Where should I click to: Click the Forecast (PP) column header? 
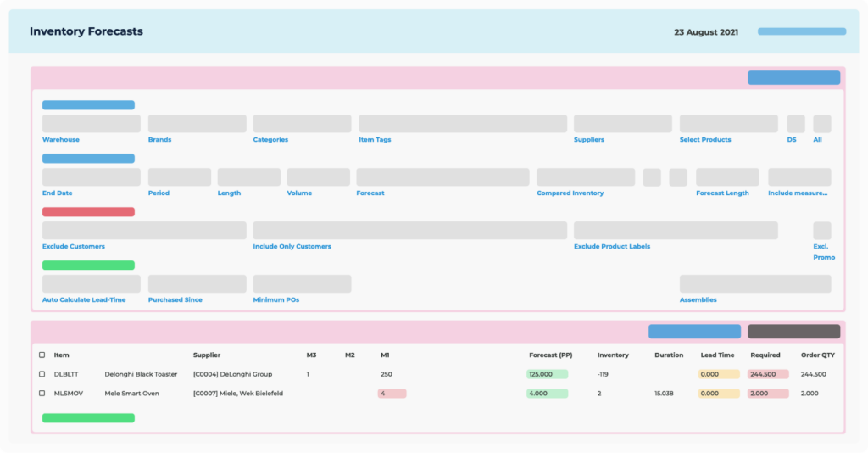click(x=550, y=355)
